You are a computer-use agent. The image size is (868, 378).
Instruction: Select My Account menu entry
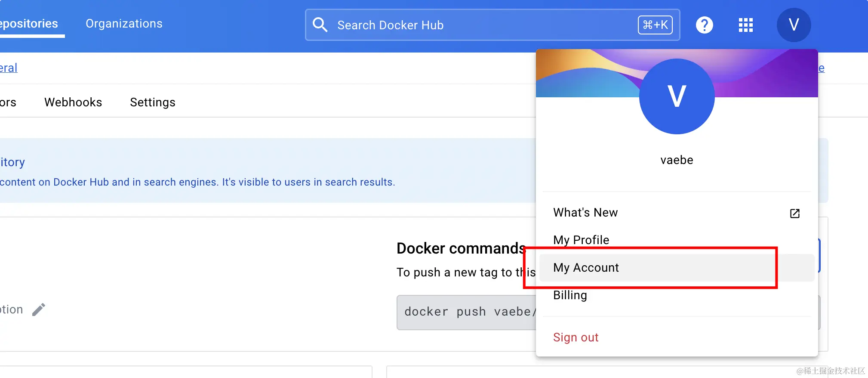pos(677,268)
